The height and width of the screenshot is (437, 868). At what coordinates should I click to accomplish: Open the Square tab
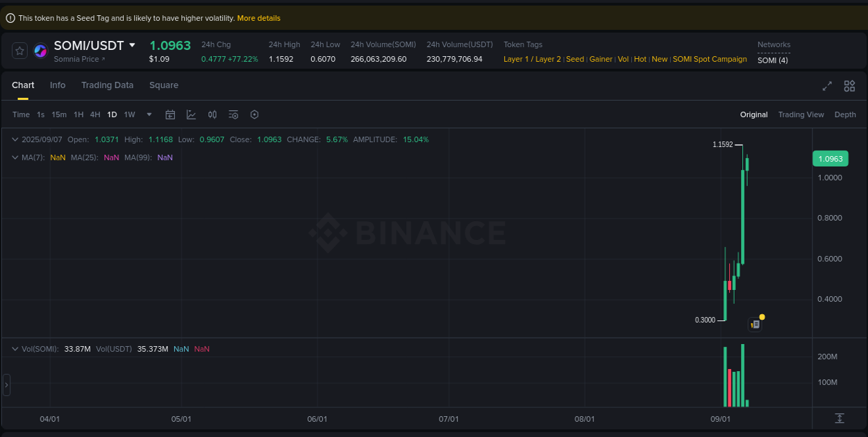[x=164, y=85]
